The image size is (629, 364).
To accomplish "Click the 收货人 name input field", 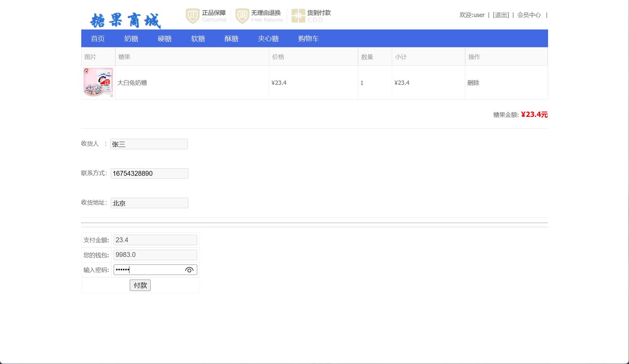I will [149, 144].
